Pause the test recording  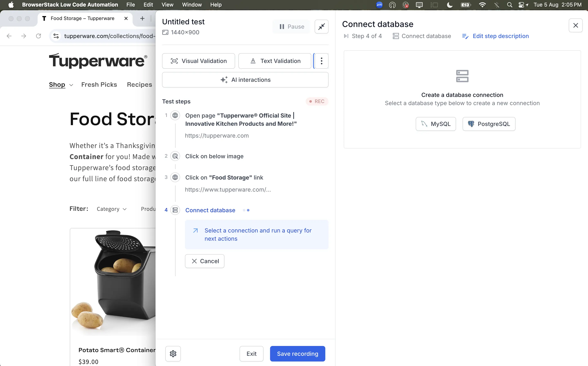coord(291,27)
